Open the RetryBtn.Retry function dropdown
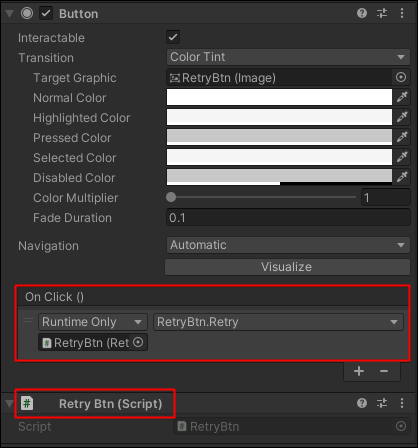 [x=278, y=322]
